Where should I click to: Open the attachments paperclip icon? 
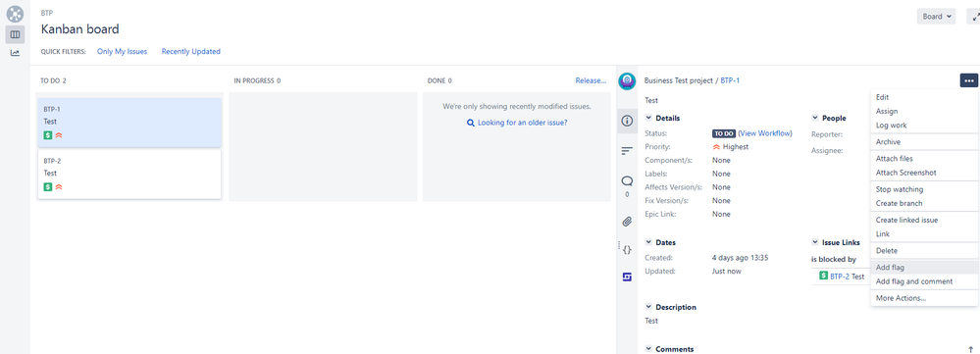(627, 221)
